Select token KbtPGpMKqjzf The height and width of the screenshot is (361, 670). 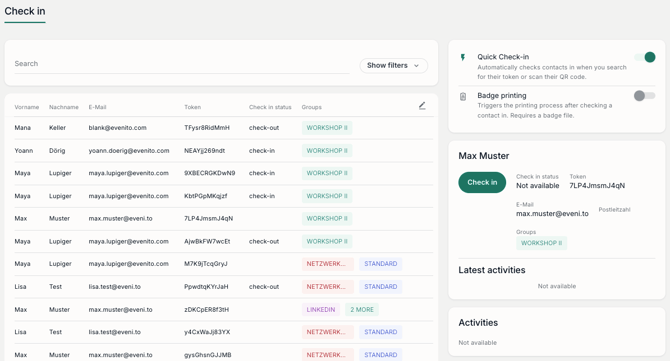pos(206,196)
